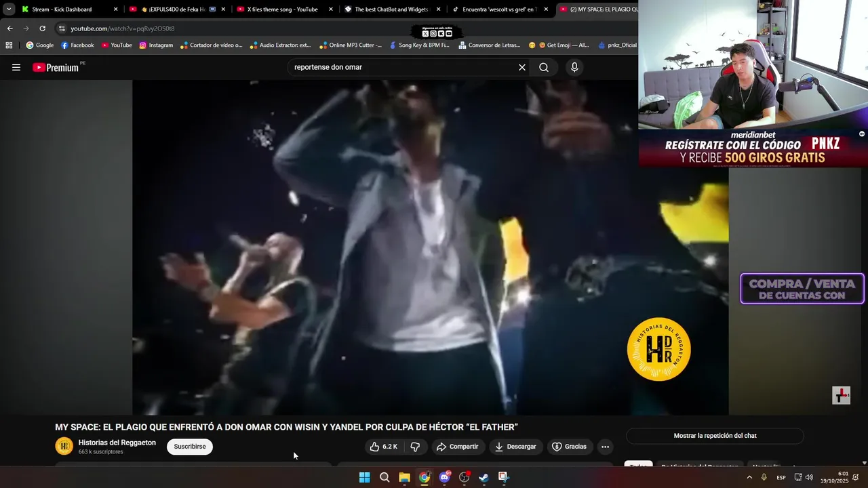Reload the page with refresh icon
The image size is (868, 488).
[x=42, y=28]
